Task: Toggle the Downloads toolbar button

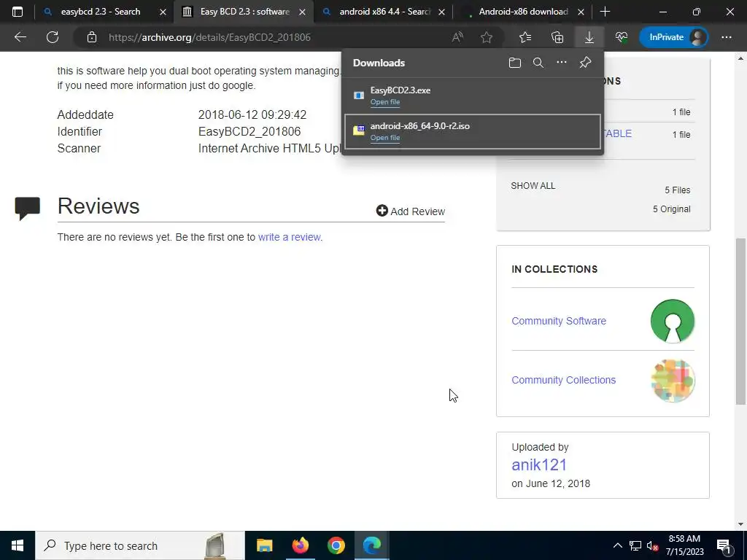Action: point(589,37)
